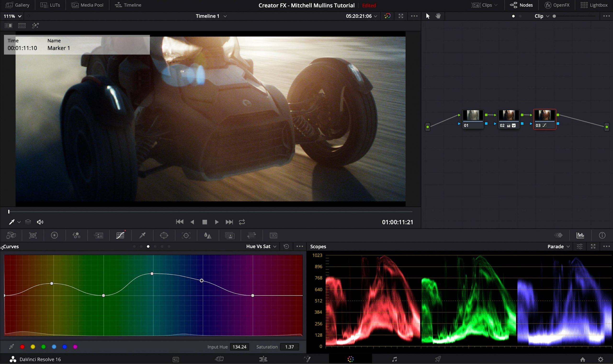Open the Color Wheels palette
The width and height of the screenshot is (613, 364).
pos(54,236)
